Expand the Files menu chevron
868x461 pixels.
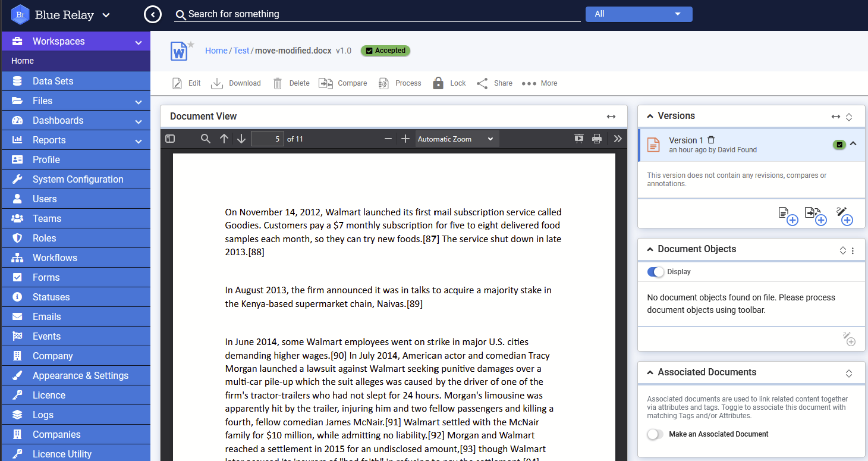(x=139, y=102)
